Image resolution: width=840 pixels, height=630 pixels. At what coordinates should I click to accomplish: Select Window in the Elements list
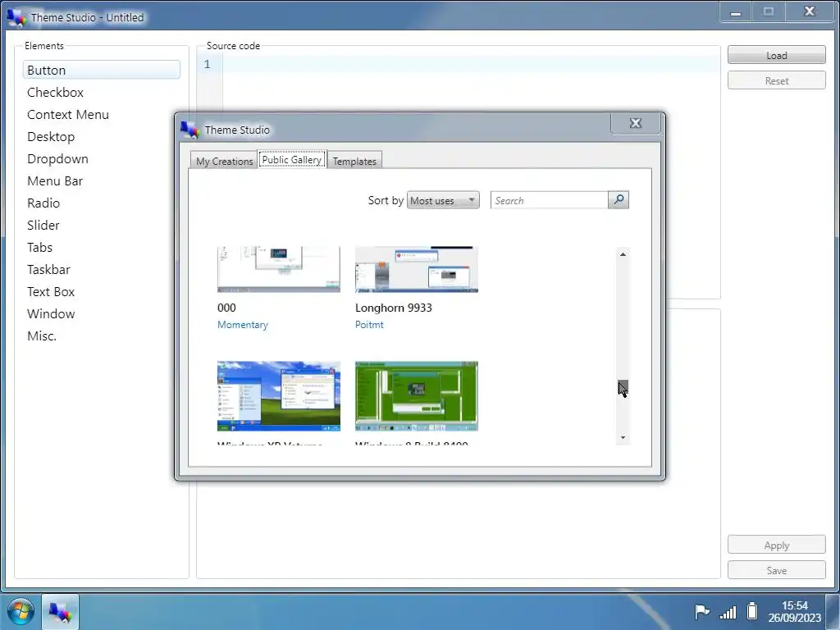(x=101, y=314)
